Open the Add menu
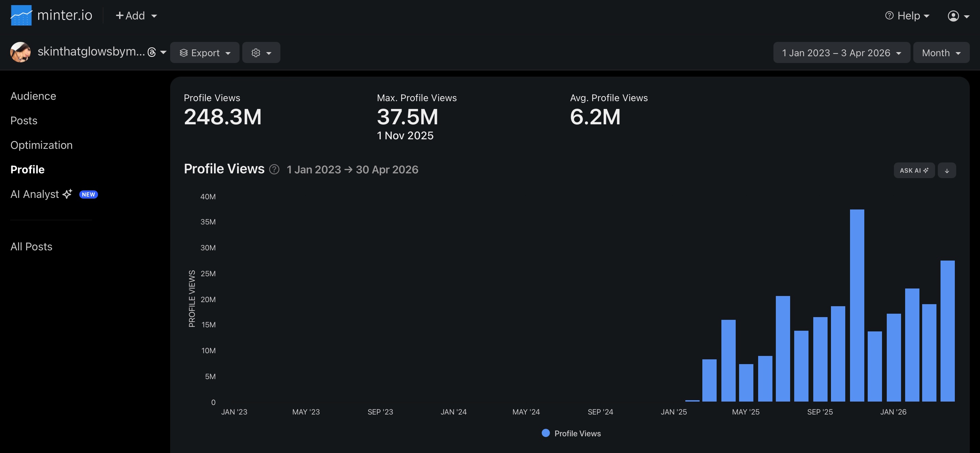 (x=136, y=16)
